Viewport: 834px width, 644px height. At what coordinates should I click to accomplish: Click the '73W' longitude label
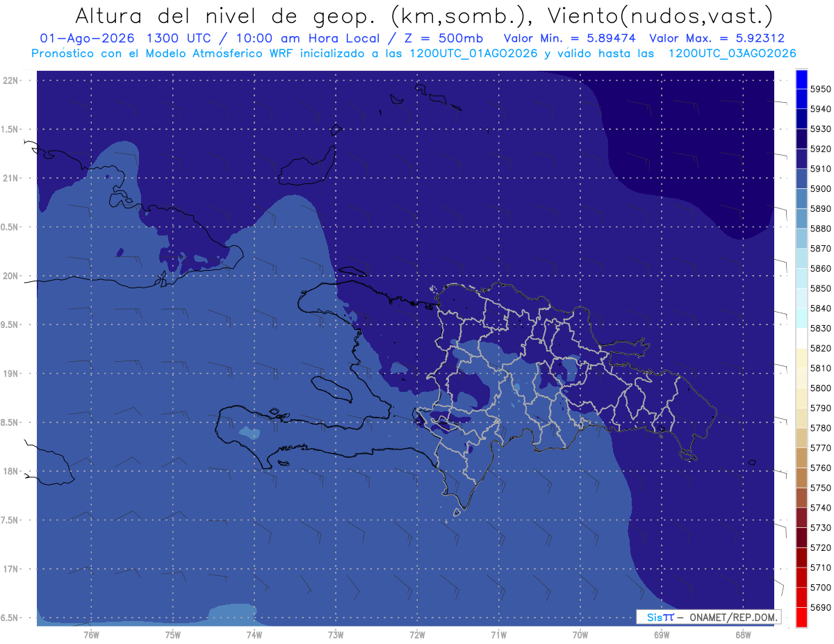pos(336,635)
